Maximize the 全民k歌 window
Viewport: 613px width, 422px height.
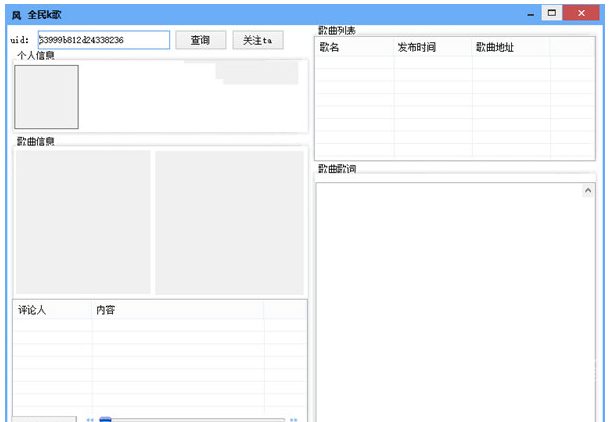(x=552, y=13)
